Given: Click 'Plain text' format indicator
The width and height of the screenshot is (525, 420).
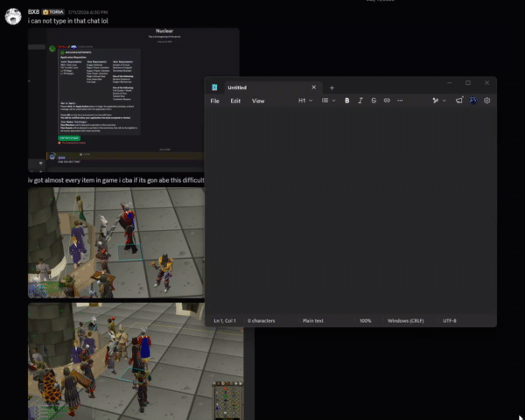Looking at the screenshot, I should [313, 321].
